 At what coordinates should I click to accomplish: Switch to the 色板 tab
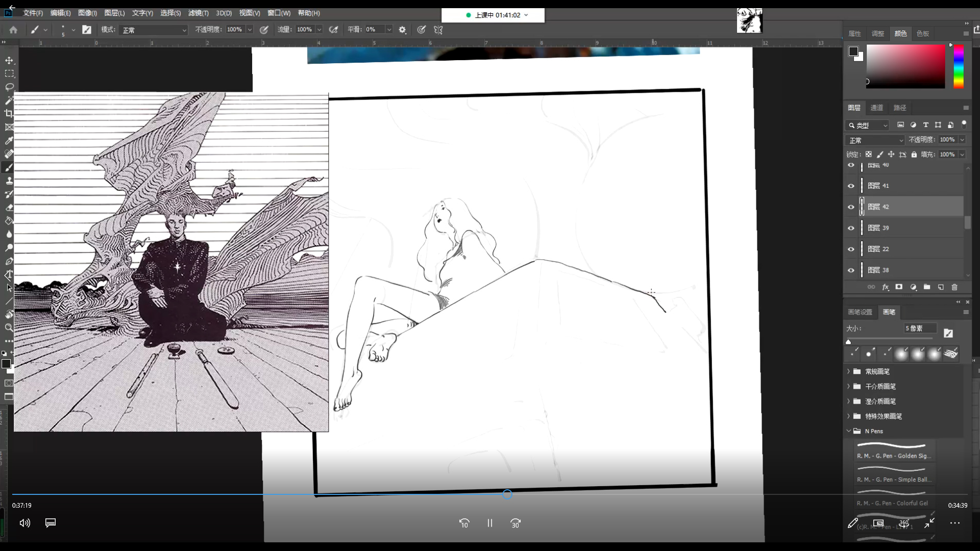point(922,34)
